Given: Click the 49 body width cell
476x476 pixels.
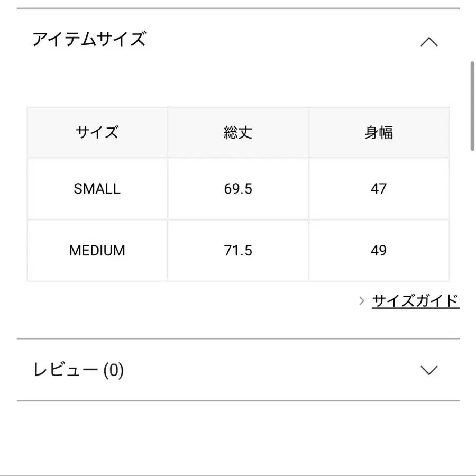Looking at the screenshot, I should click(379, 250).
